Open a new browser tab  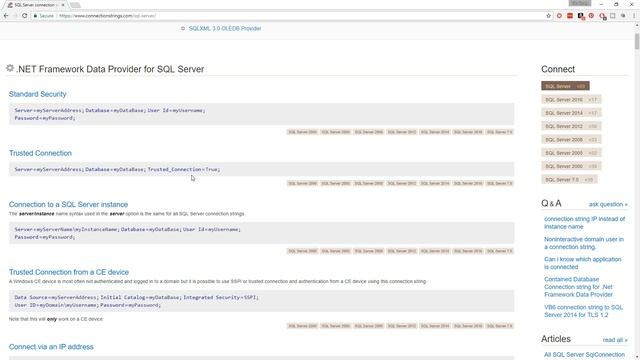pyautogui.click(x=75, y=5)
